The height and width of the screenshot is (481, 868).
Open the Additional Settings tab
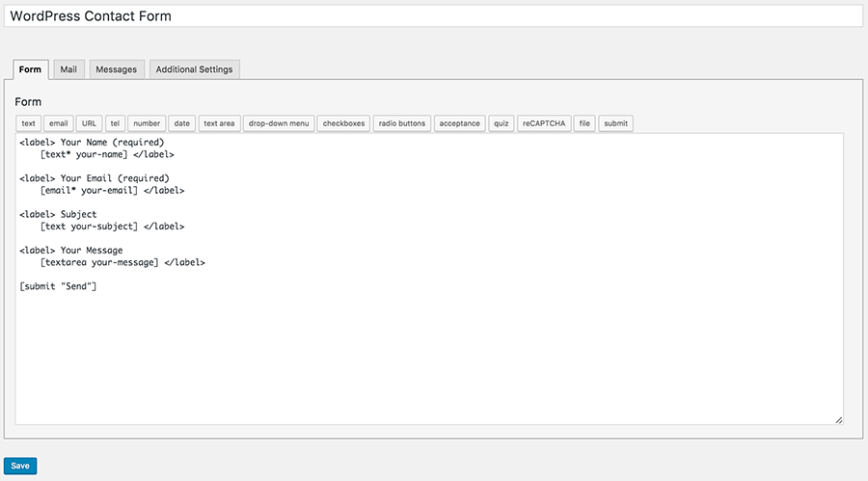pyautogui.click(x=194, y=69)
